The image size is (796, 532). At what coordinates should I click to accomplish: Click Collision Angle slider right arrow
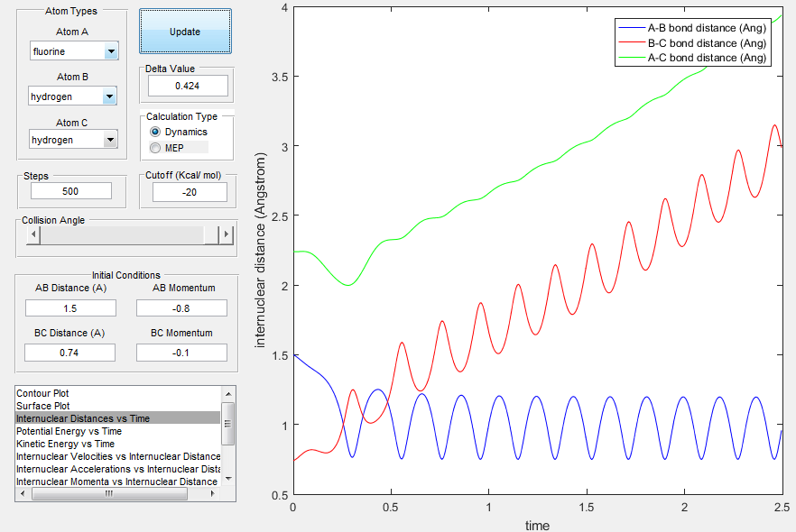click(227, 234)
